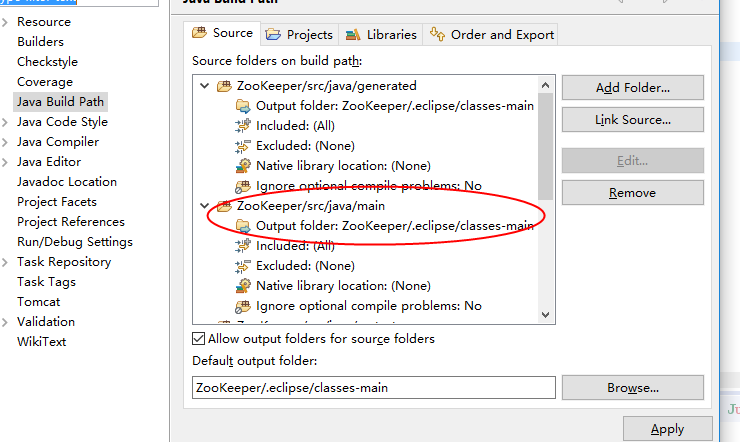Expand the Java Editor node
Screen dimensions: 740x442
pyautogui.click(x=5, y=162)
